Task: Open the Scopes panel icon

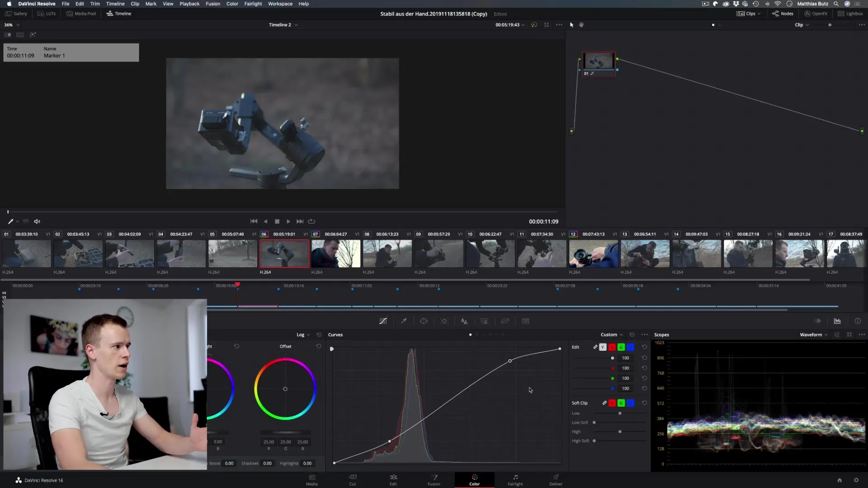Action: pos(837,321)
